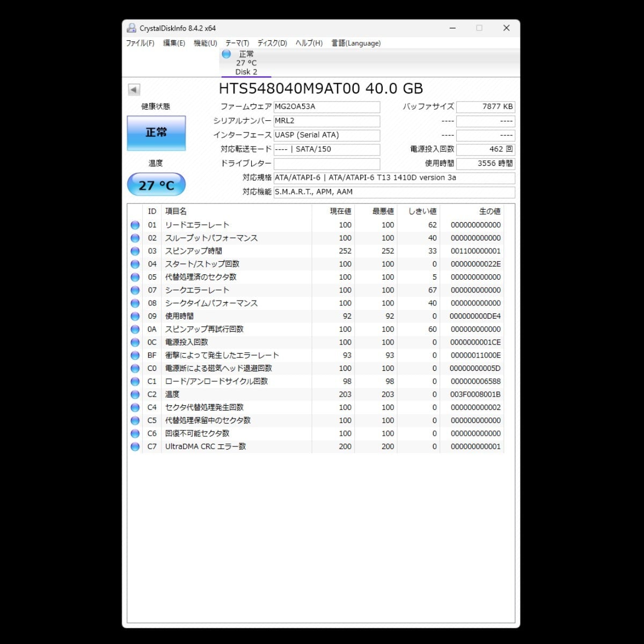Click the previous disk arrow button
The image size is (644, 644).
[x=134, y=90]
